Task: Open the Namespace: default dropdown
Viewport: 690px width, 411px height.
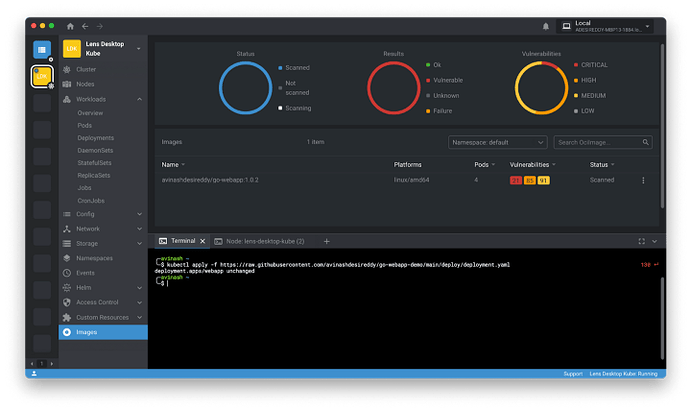Action: pos(497,143)
